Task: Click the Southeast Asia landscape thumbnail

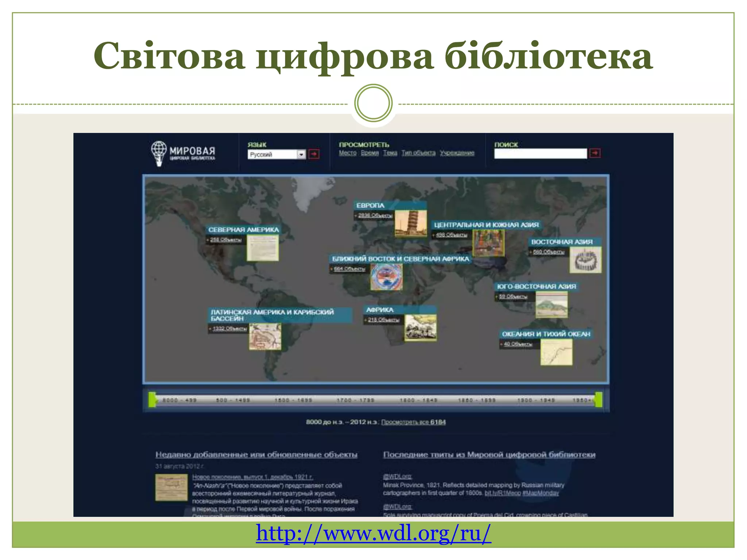Action: coord(551,305)
